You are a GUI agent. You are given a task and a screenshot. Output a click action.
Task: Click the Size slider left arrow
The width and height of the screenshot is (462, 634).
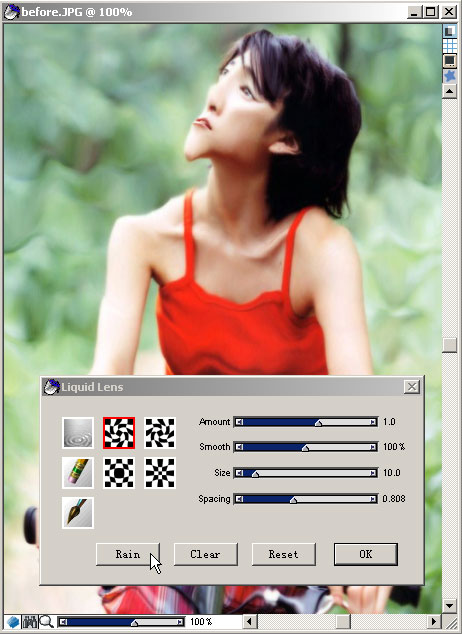tap(240, 473)
